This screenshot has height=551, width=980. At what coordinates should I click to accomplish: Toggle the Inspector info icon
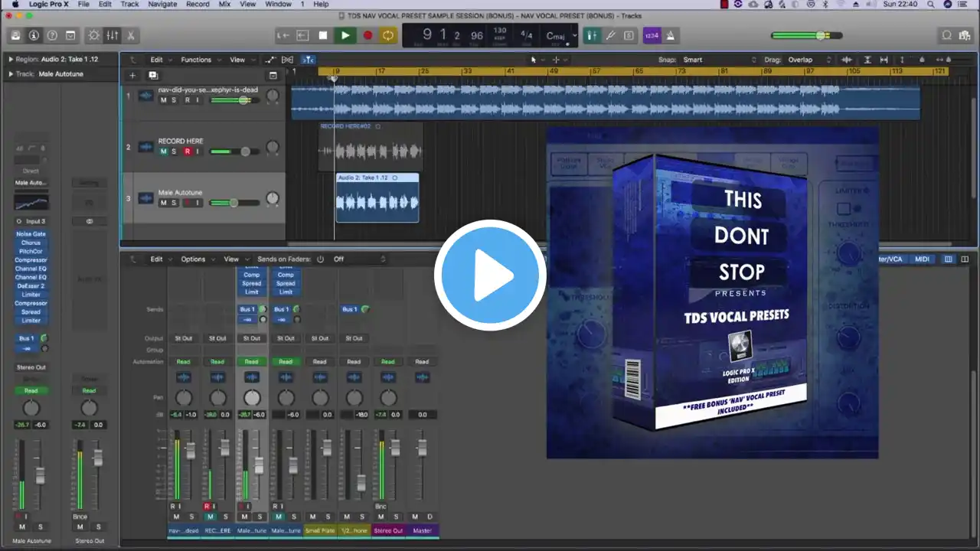pos(34,35)
